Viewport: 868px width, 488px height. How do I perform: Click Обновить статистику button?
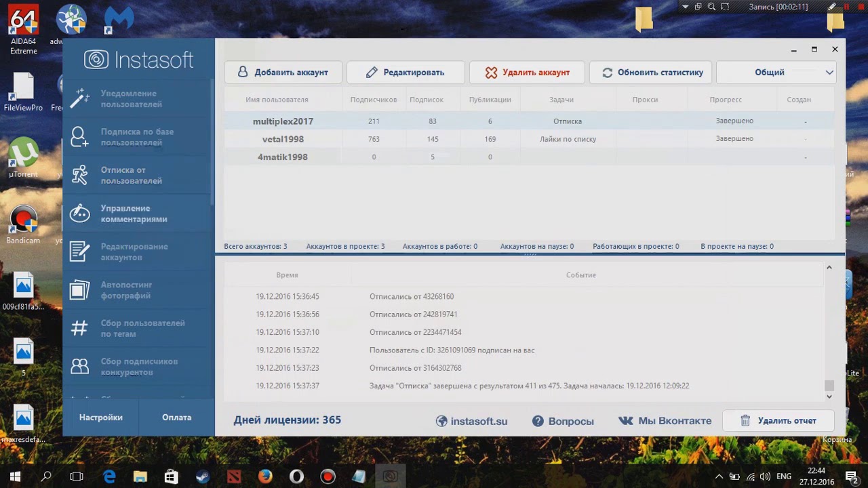[651, 73]
